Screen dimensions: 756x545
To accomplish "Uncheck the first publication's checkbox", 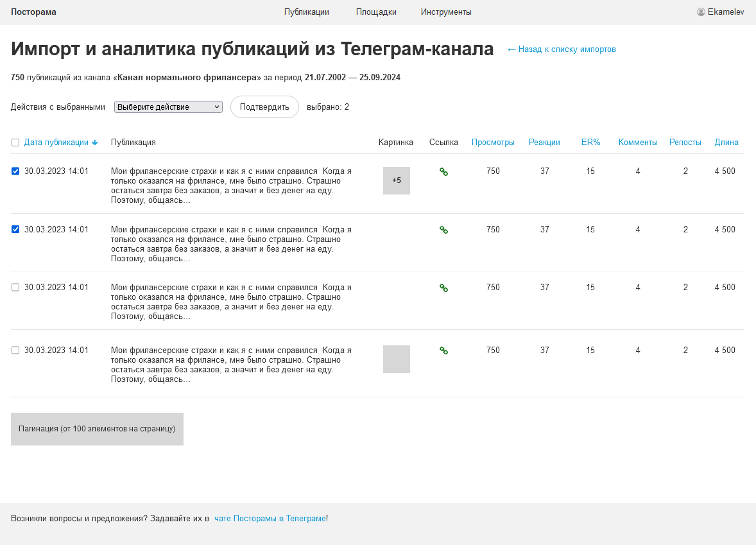I will (x=15, y=171).
